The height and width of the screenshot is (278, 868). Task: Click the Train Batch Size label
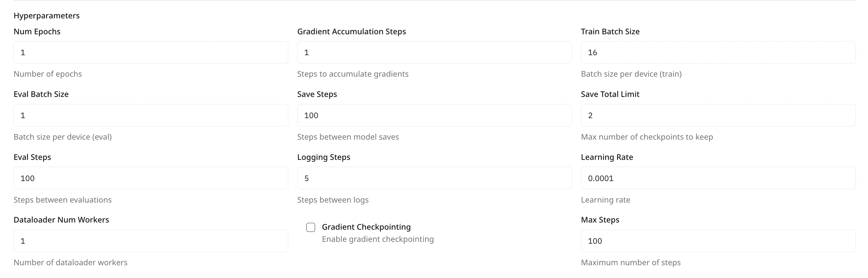(x=610, y=31)
